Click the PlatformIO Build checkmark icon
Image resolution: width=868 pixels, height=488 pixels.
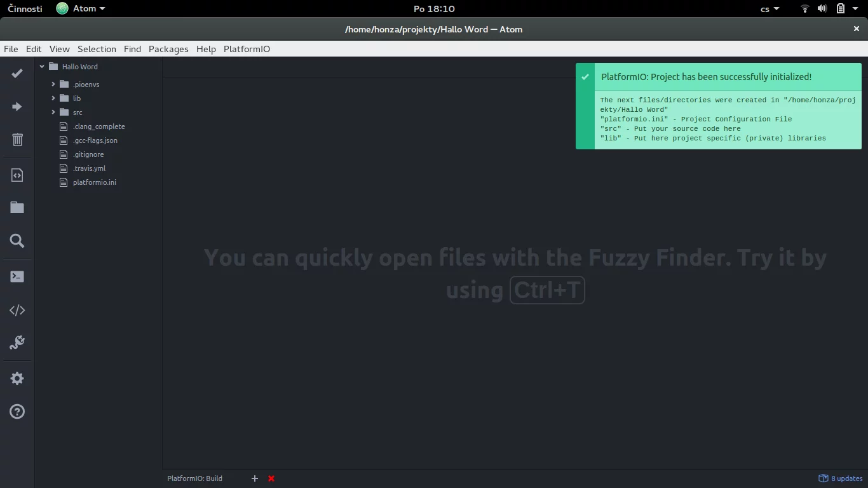click(x=17, y=74)
